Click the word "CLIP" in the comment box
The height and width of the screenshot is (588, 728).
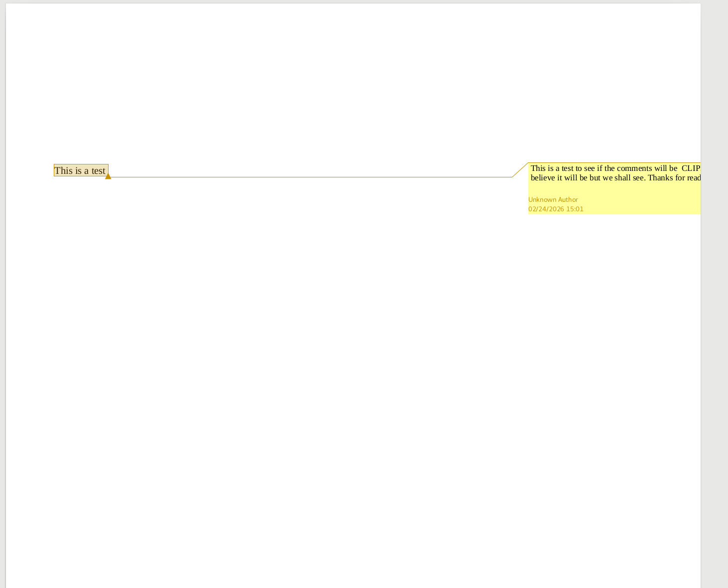pos(691,168)
